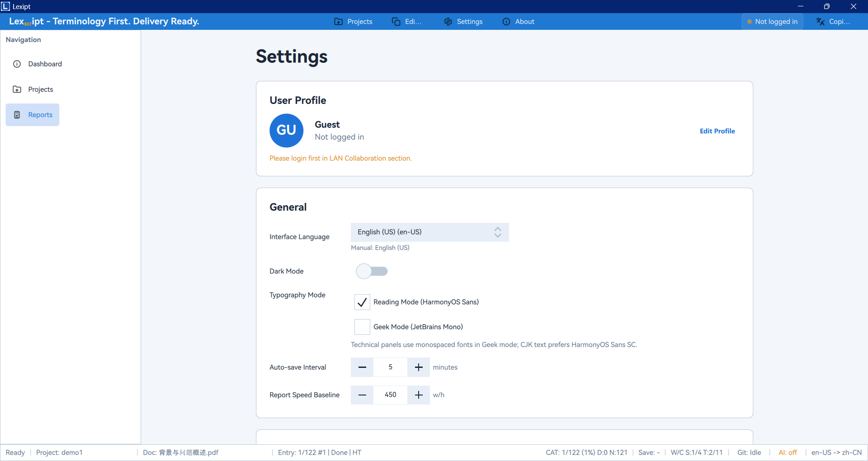This screenshot has height=461, width=868.
Task: Click the Not logged in status button
Action: [772, 22]
